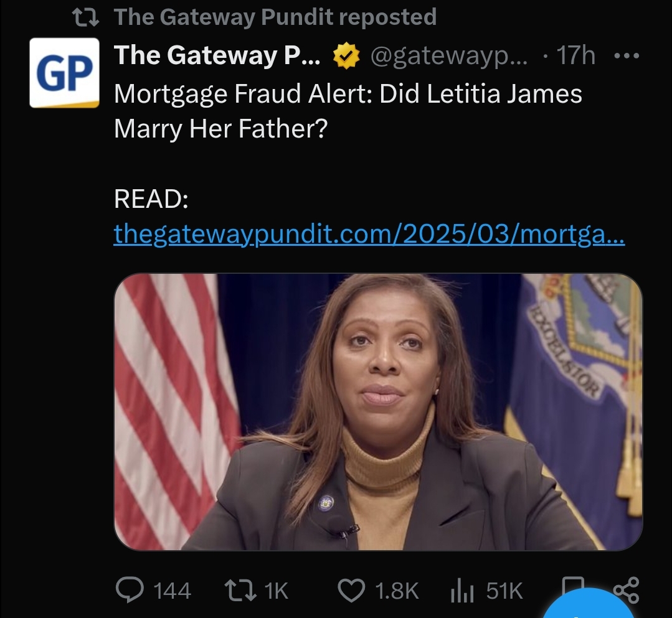
Task: Click the reply speech bubble icon
Action: [128, 589]
